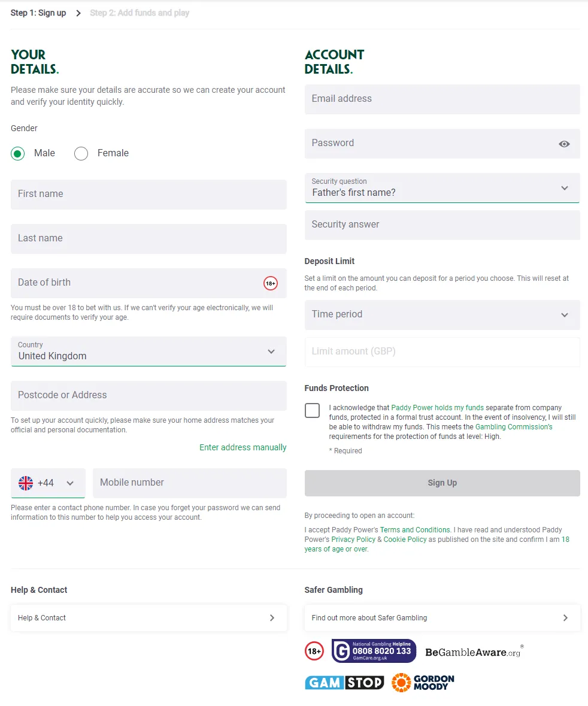The image size is (588, 706).
Task: Click the Sign Up button
Action: click(x=442, y=483)
